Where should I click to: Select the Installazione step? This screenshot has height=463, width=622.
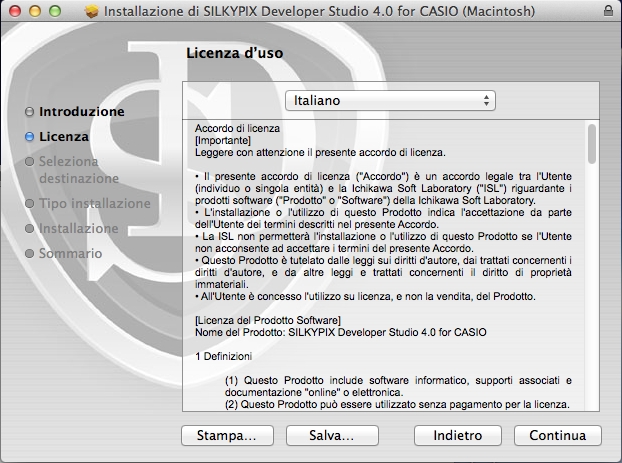(79, 228)
